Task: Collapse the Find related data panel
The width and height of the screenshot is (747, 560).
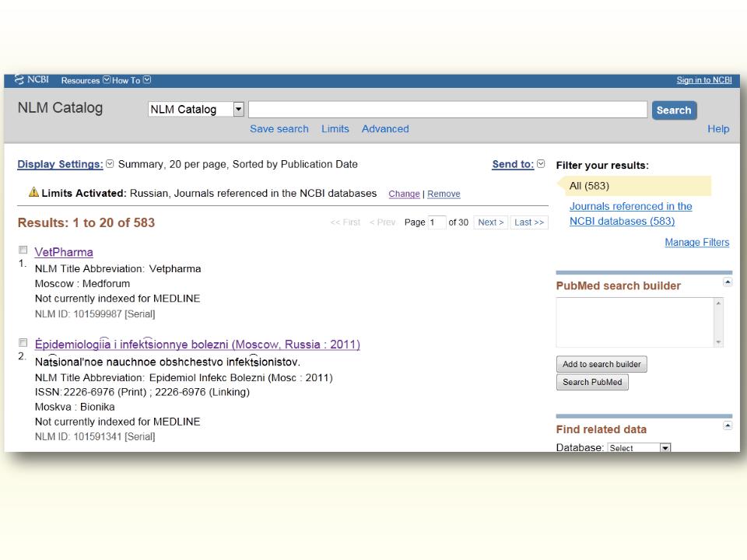Action: (x=728, y=425)
